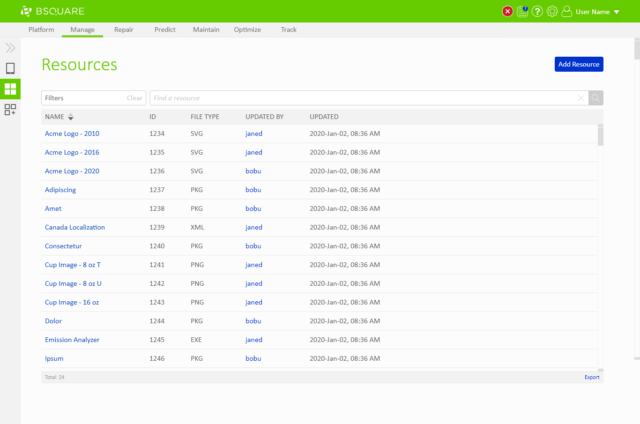Click the Export link below table
This screenshot has width=640, height=424.
click(592, 377)
